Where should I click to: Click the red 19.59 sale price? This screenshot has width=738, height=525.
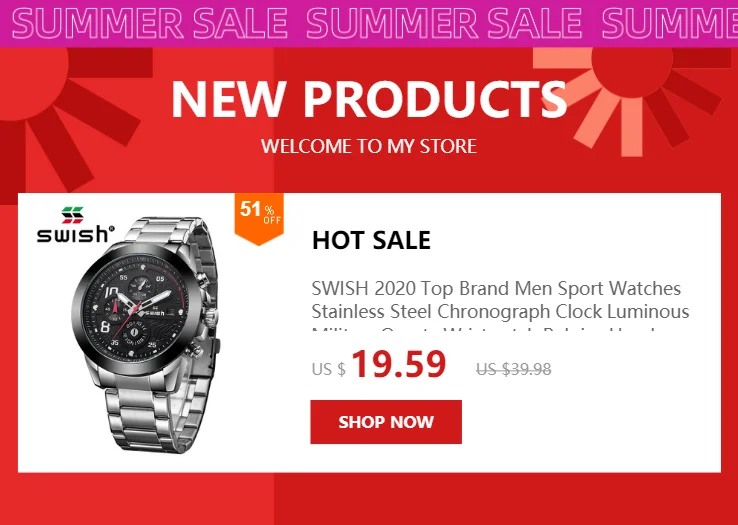(x=398, y=364)
